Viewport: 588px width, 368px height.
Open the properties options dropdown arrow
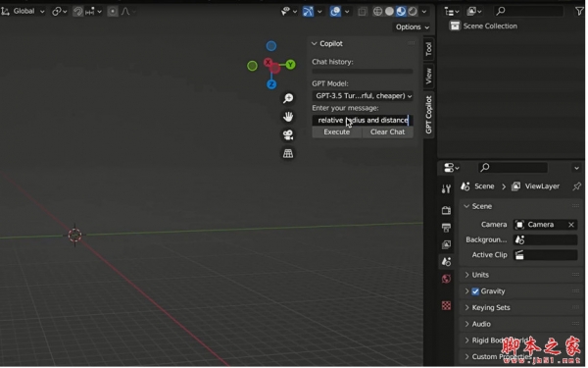pyautogui.click(x=578, y=168)
